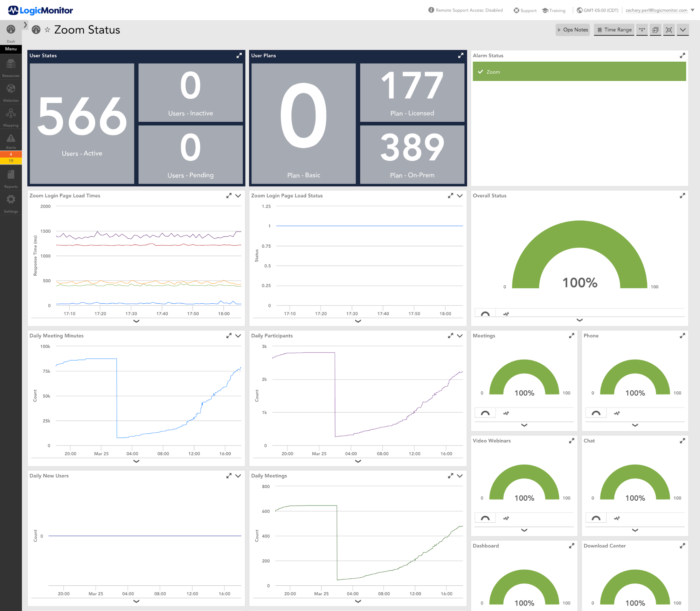
Task: Click the LogicMonitor logo
Action: [41, 11]
